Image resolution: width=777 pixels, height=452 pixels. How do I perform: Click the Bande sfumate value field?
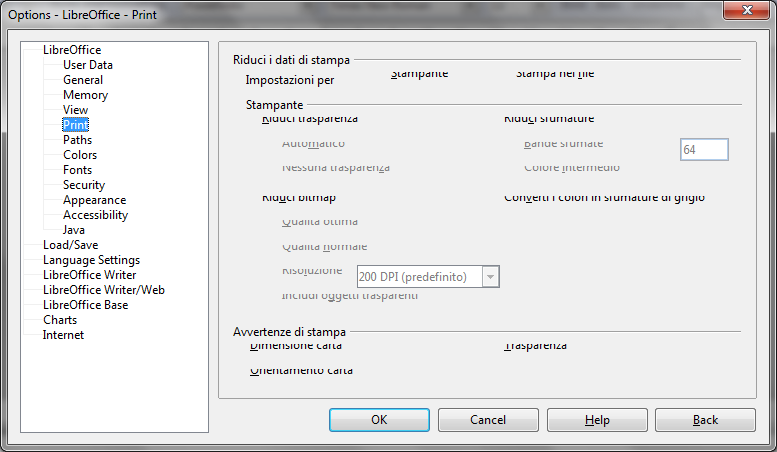tap(703, 149)
